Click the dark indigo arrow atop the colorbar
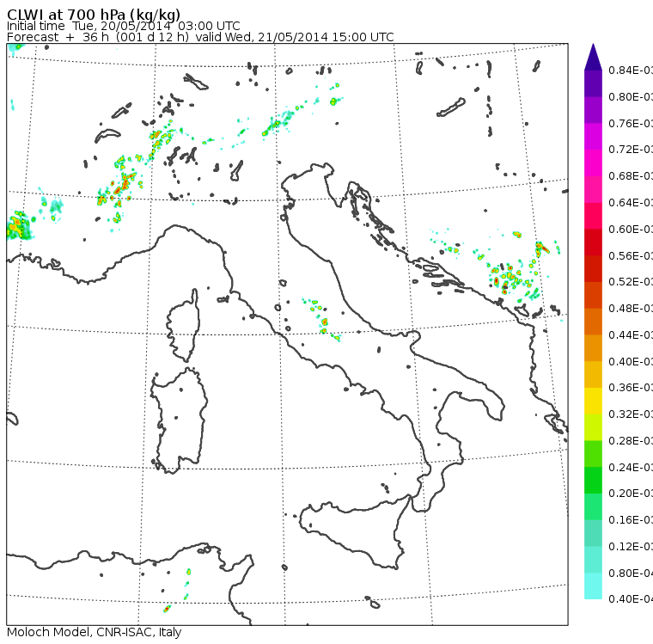Image resolution: width=653 pixels, height=644 pixels. (x=593, y=57)
